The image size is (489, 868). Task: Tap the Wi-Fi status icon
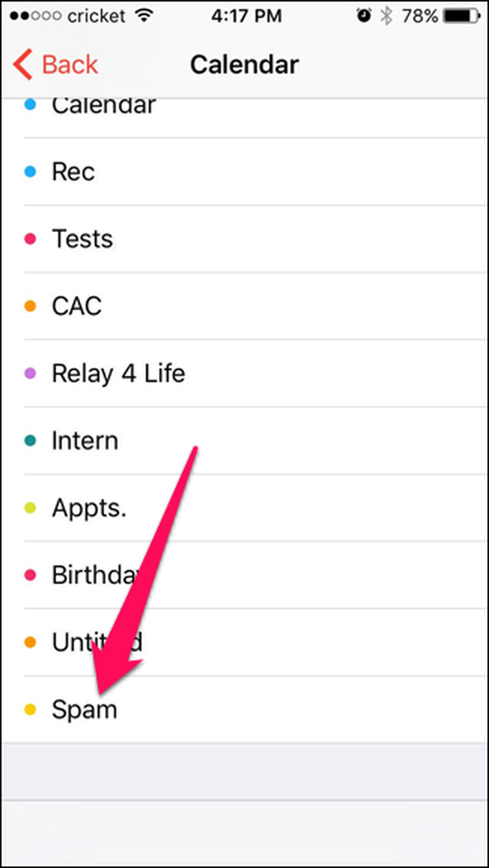point(144,16)
